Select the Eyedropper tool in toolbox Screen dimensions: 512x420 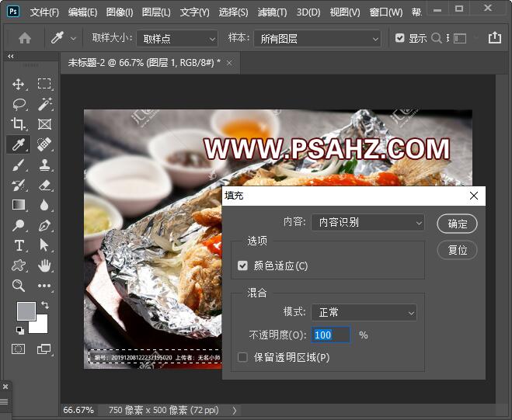pos(19,144)
